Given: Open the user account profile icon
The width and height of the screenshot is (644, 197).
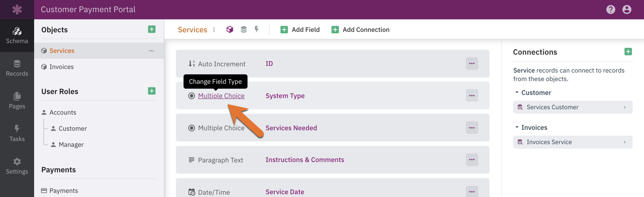Looking at the screenshot, I should click(627, 9).
